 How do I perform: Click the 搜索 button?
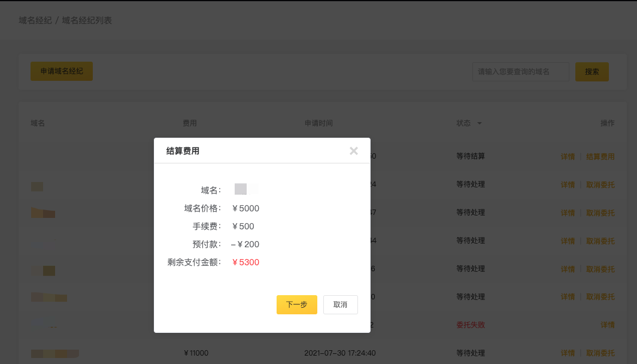591,72
